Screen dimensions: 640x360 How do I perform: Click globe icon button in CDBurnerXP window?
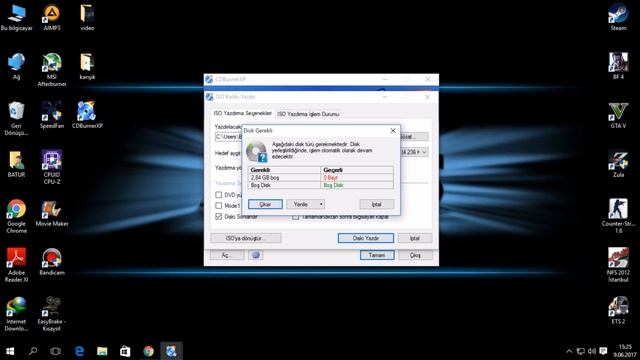[256, 255]
